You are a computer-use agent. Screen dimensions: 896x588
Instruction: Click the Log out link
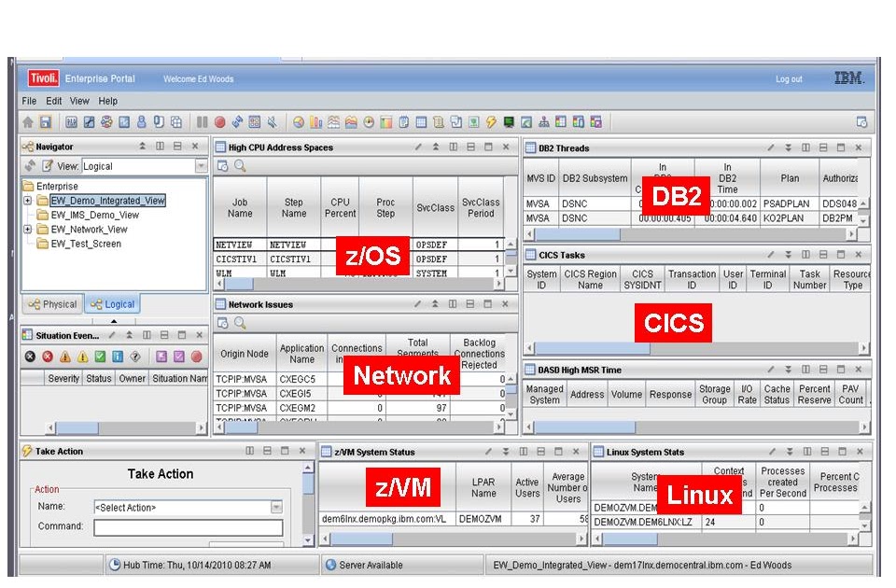(x=789, y=78)
